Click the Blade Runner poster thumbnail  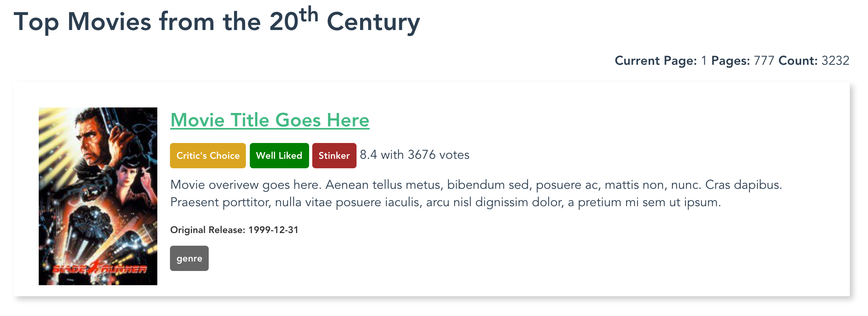pos(98,196)
